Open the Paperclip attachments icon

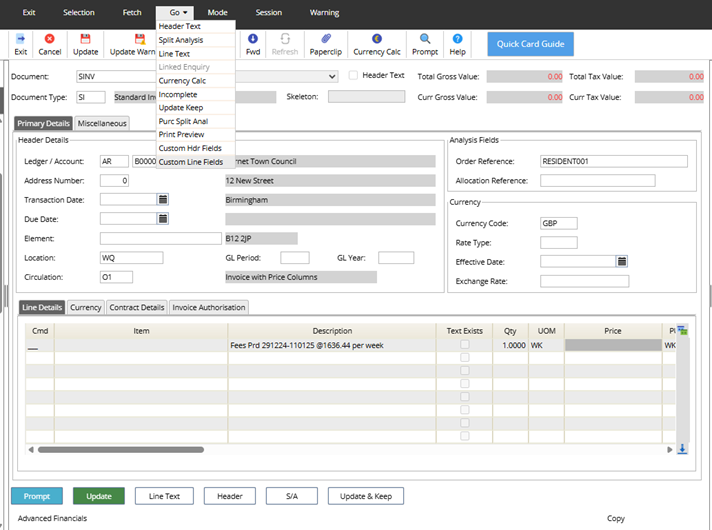pyautogui.click(x=327, y=38)
